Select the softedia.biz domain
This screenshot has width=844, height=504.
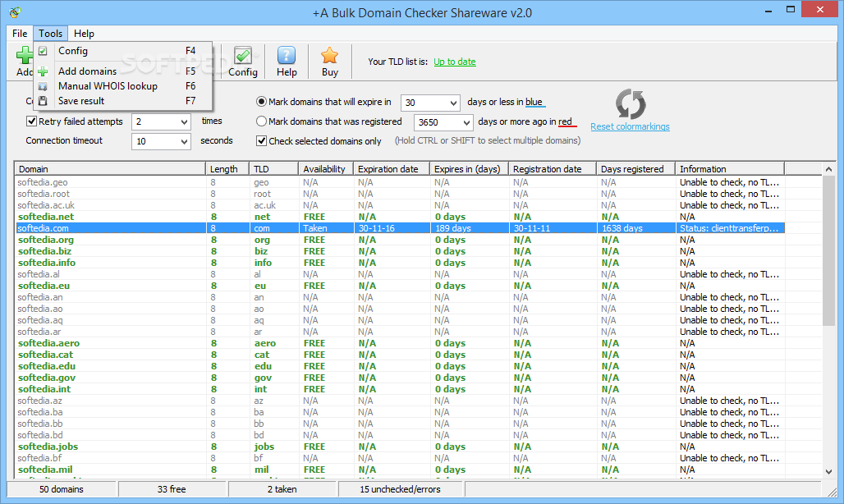44,251
